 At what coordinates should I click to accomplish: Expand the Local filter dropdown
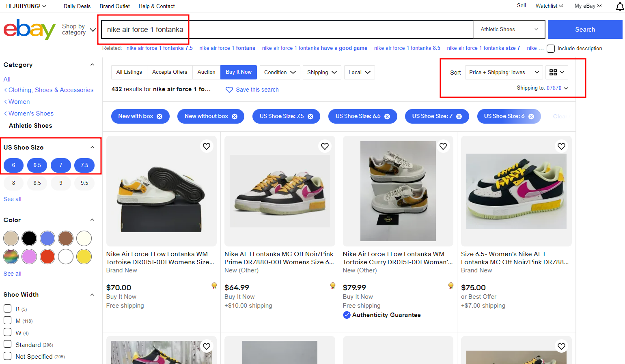pyautogui.click(x=360, y=72)
